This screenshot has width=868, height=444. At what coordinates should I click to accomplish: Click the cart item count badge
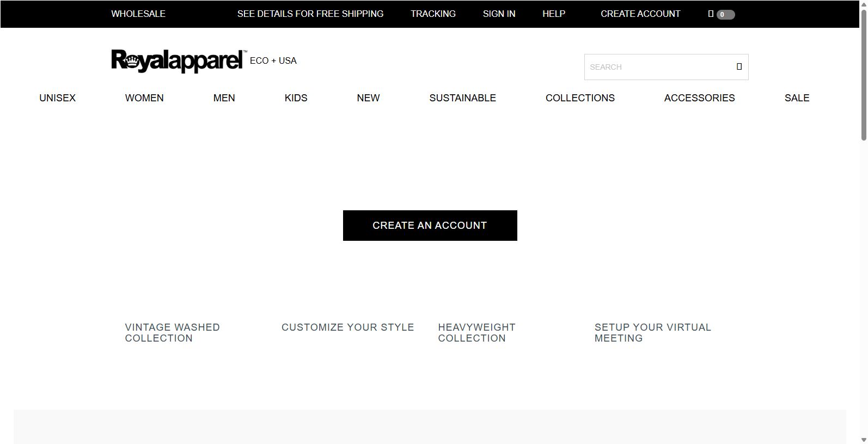tap(725, 15)
